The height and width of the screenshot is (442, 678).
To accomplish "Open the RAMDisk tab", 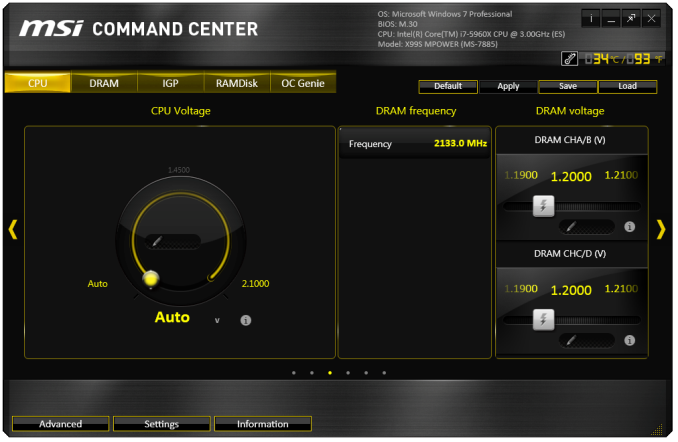I will coord(237,82).
